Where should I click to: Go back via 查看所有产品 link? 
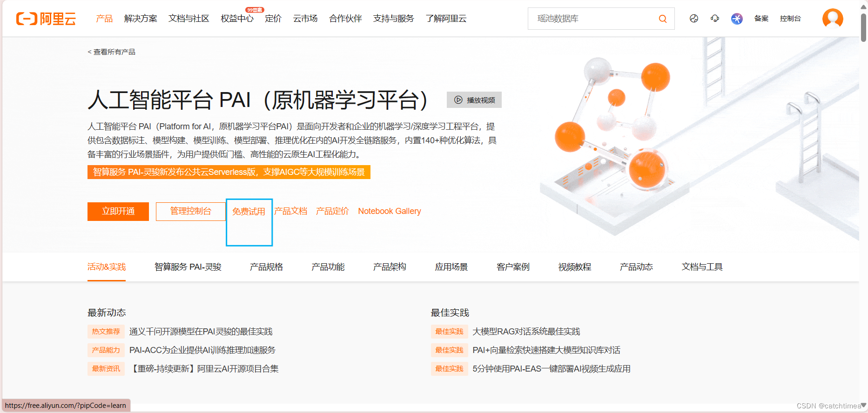coord(112,52)
